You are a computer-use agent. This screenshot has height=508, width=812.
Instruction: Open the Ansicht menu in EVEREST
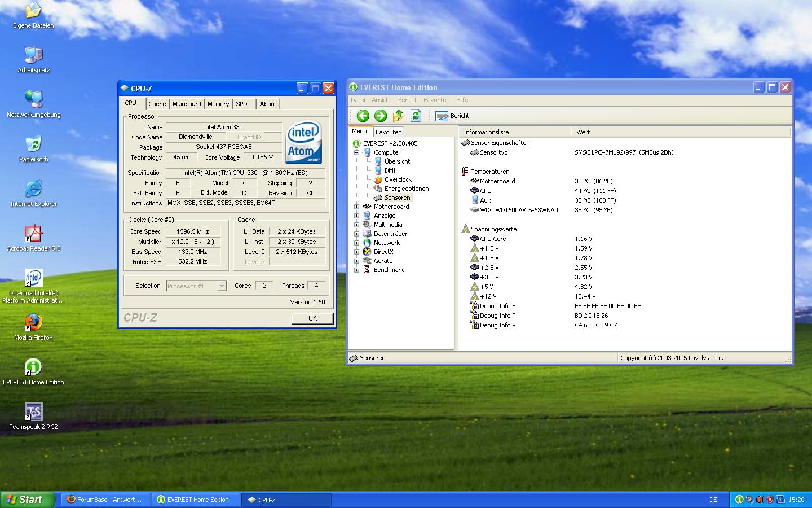pos(382,100)
